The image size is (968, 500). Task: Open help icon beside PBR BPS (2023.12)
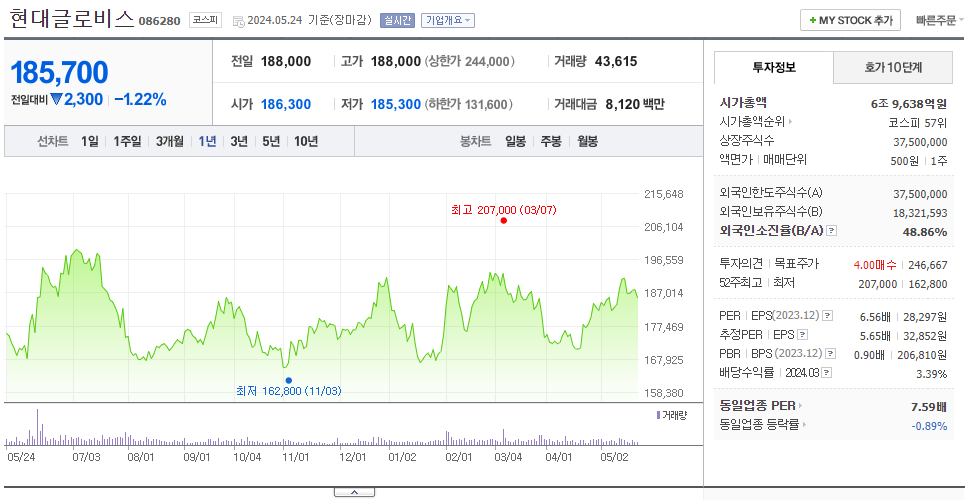[831, 354]
